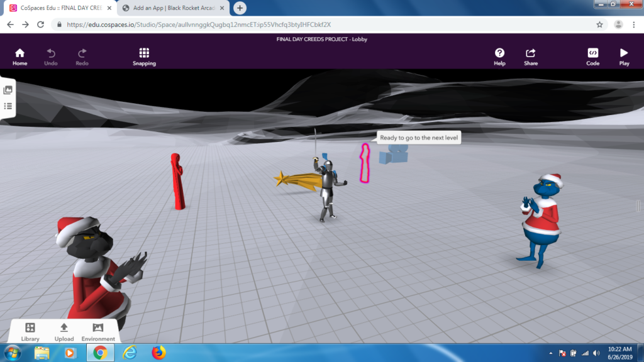This screenshot has height=362, width=644.
Task: Open the network signal tray icon
Action: tap(585, 353)
